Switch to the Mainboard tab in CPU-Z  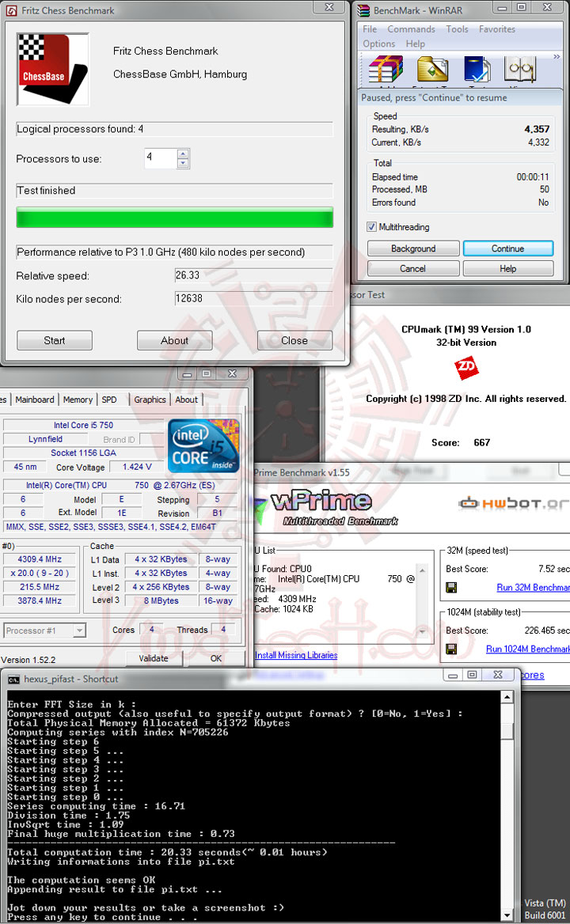[35, 400]
